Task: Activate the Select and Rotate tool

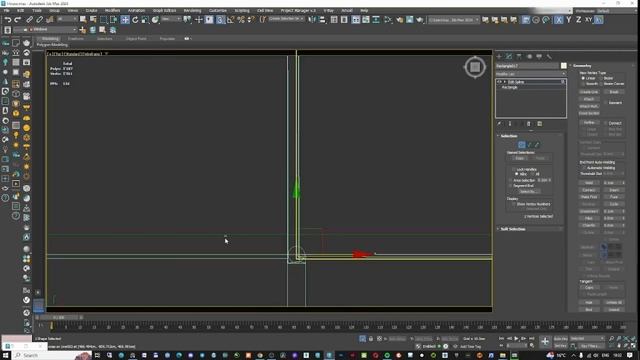Action: pyautogui.click(x=135, y=20)
